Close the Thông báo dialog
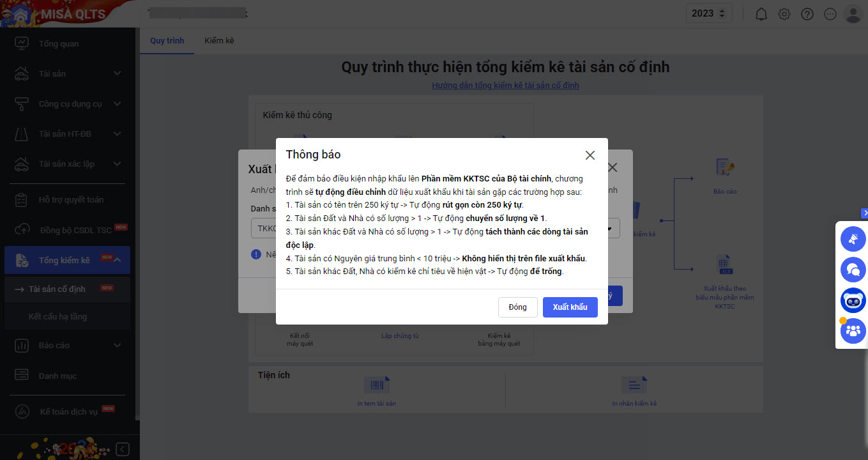This screenshot has height=460, width=868. tap(590, 155)
